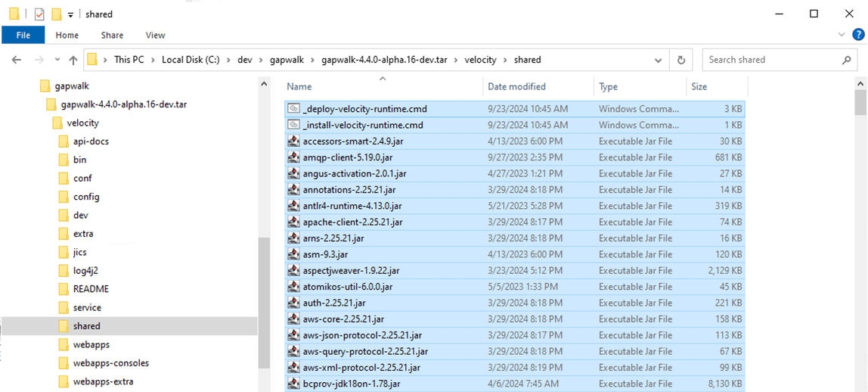Open the Customize Quick Access Toolbar dropdown arrow

70,15
